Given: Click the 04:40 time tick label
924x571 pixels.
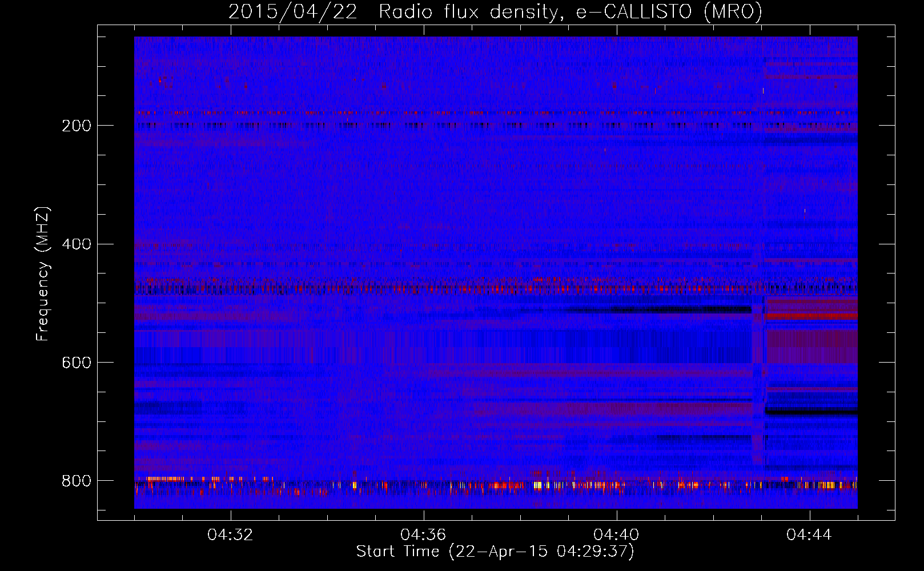Looking at the screenshot, I should [x=616, y=535].
